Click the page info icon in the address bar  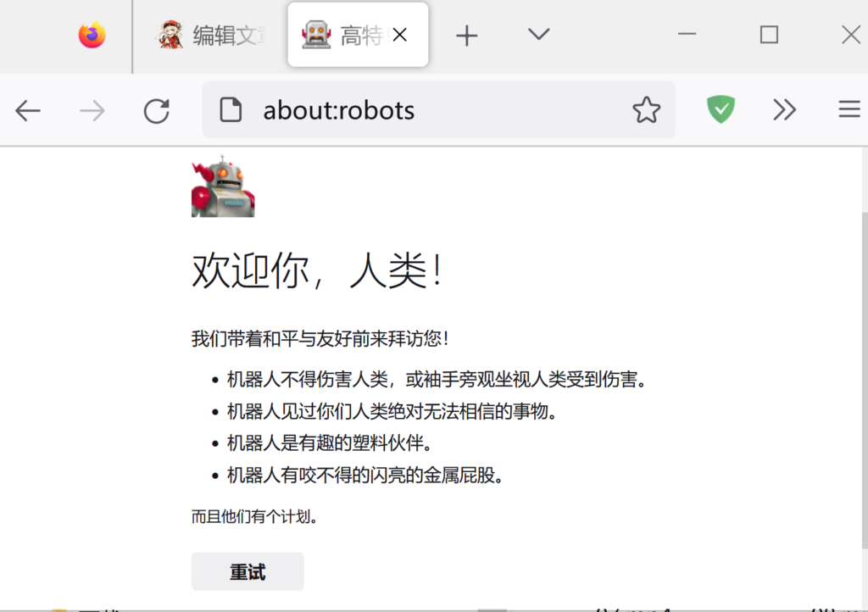[231, 109]
